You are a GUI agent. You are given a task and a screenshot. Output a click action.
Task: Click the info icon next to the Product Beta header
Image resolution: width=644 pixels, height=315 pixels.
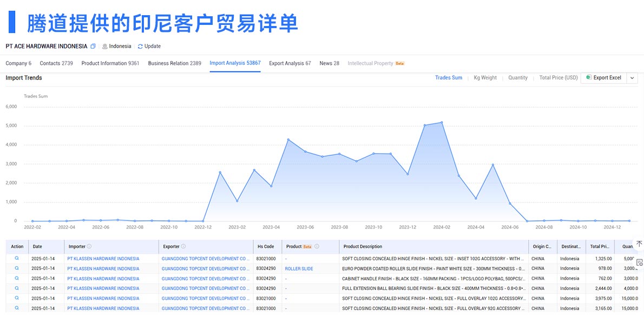tap(317, 246)
